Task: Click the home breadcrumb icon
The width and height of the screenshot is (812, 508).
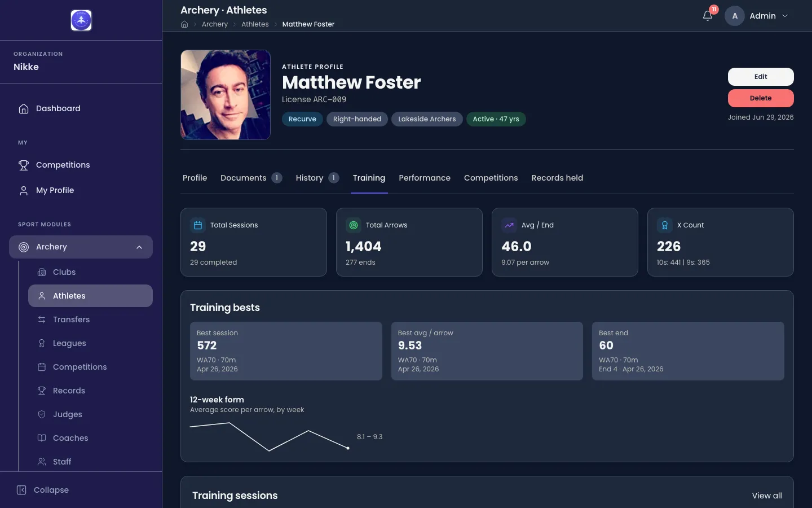Action: point(184,24)
